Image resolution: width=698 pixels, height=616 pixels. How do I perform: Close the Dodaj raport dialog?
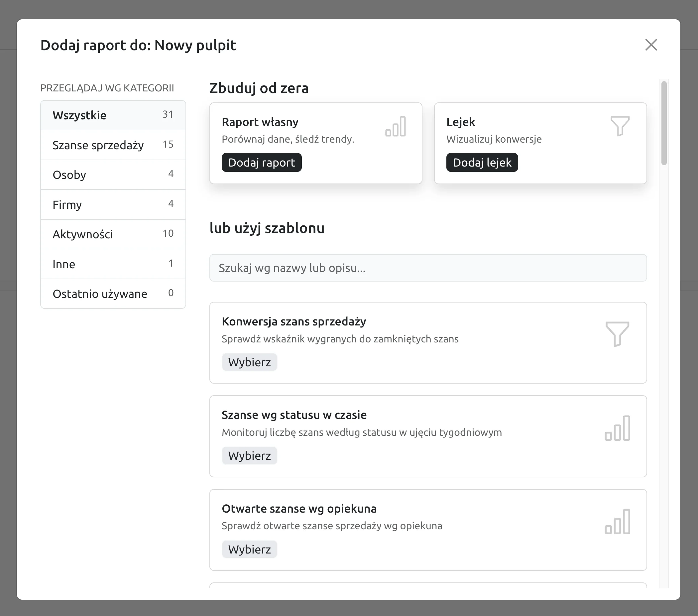point(651,45)
